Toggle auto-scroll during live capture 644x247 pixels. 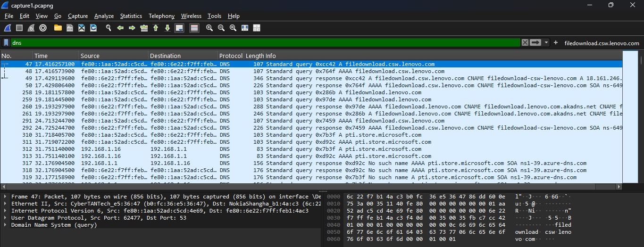pos(179,28)
